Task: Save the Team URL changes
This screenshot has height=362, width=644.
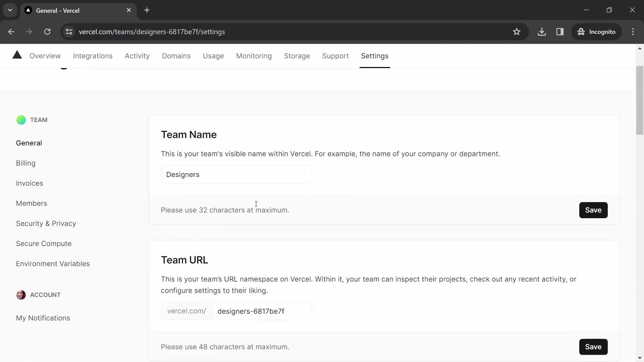Action: coord(594,347)
